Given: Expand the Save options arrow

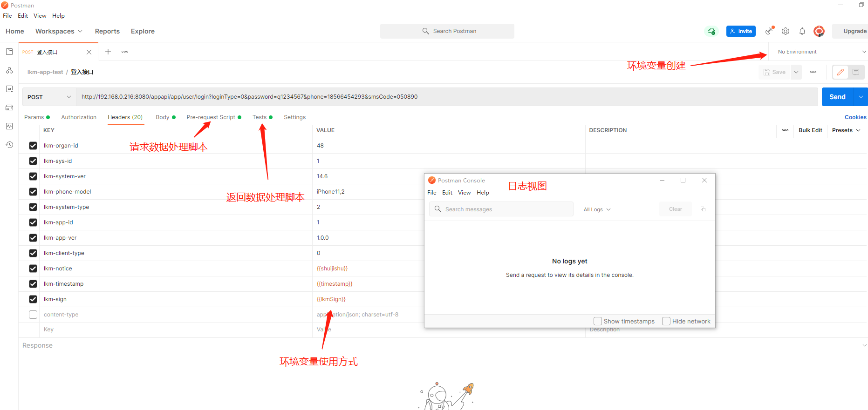Looking at the screenshot, I should (x=796, y=72).
